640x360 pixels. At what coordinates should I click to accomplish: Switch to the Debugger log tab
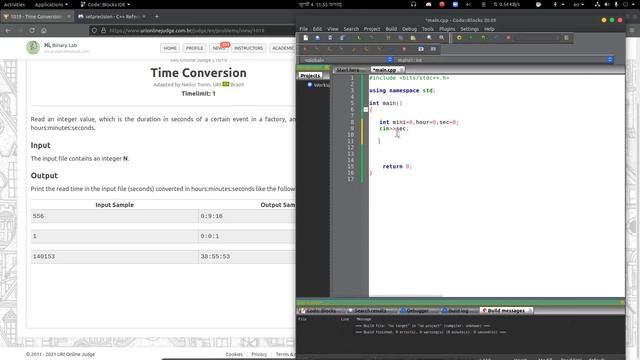[x=419, y=311]
